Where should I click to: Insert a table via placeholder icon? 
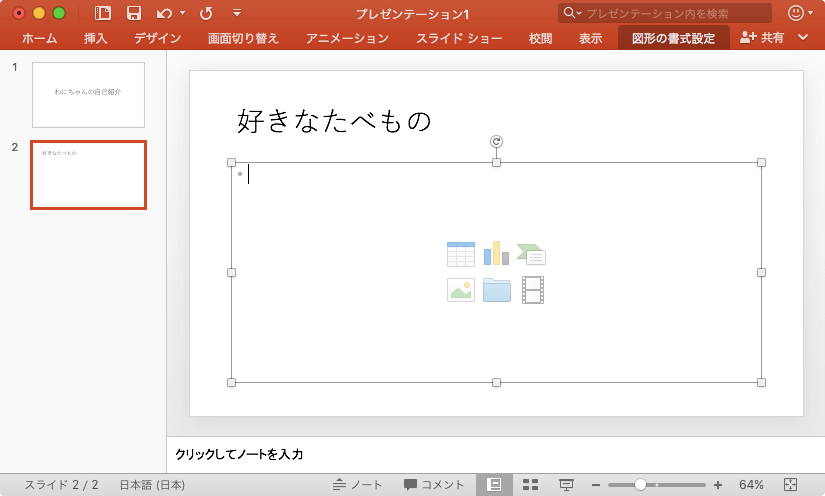click(460, 254)
